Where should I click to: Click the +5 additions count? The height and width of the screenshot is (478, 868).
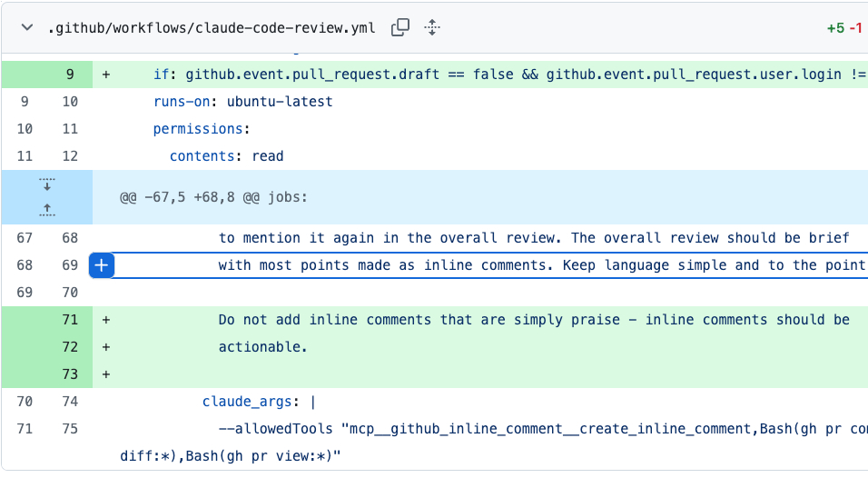834,28
